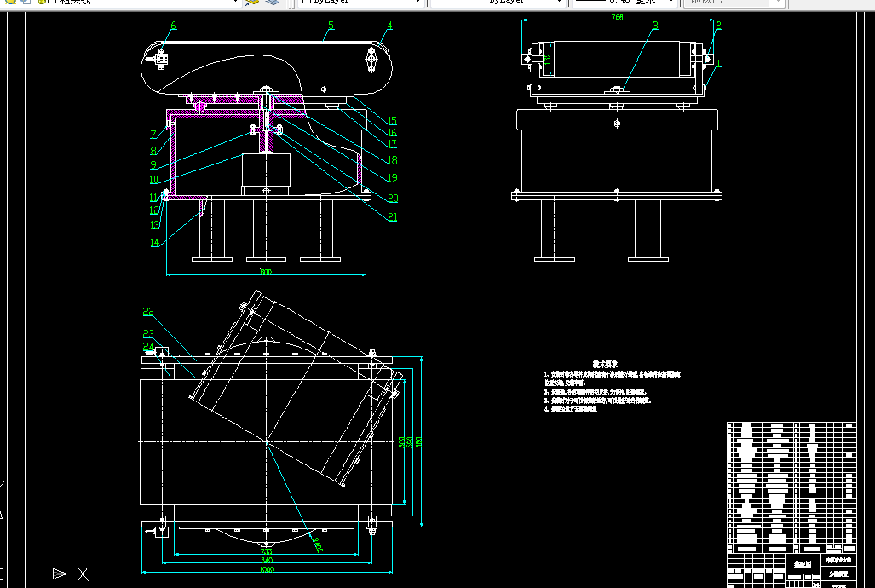Select part label 2 on the side view
This screenshot has height=588, width=875.
click(719, 25)
